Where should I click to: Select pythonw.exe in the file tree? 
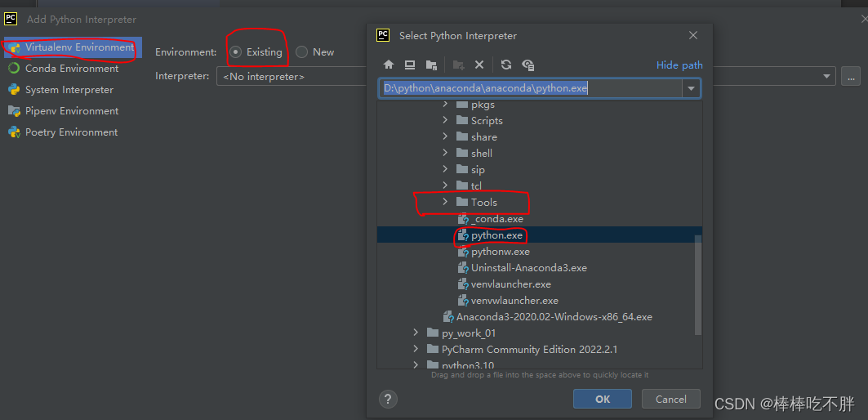[501, 252]
